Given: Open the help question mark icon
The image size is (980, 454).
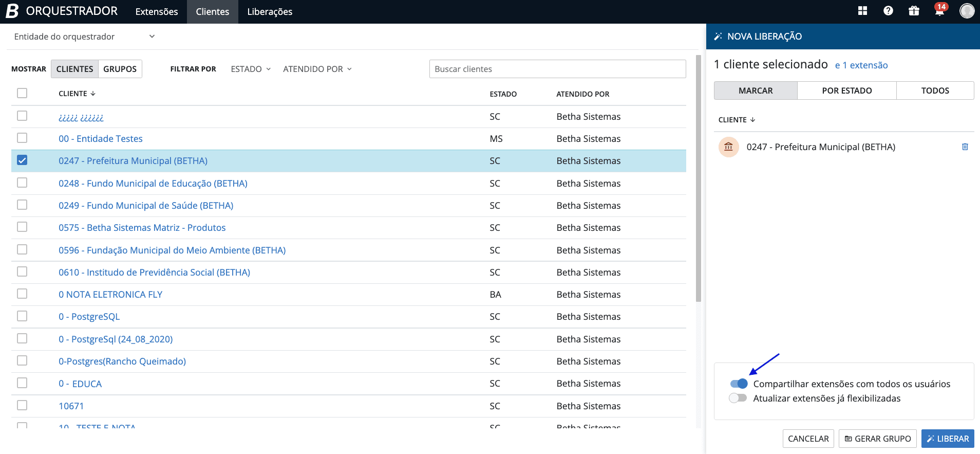Looking at the screenshot, I should tap(888, 11).
